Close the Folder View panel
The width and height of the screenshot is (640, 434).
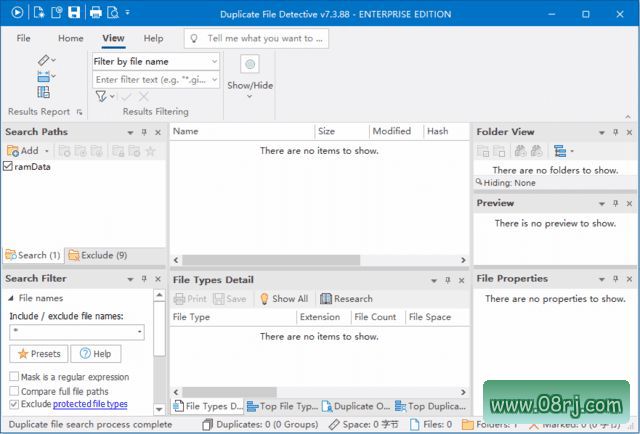(x=629, y=132)
